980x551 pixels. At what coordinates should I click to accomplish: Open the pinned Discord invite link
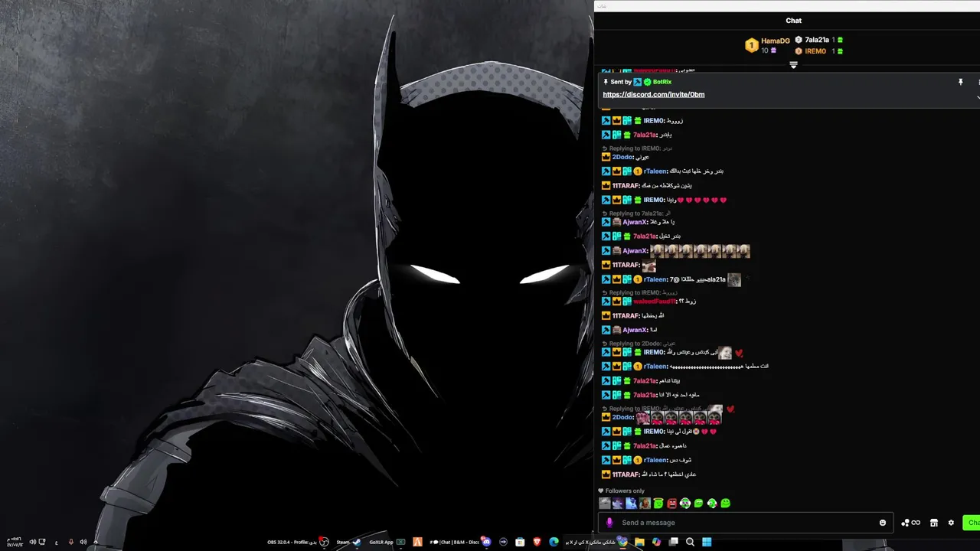[x=653, y=94]
